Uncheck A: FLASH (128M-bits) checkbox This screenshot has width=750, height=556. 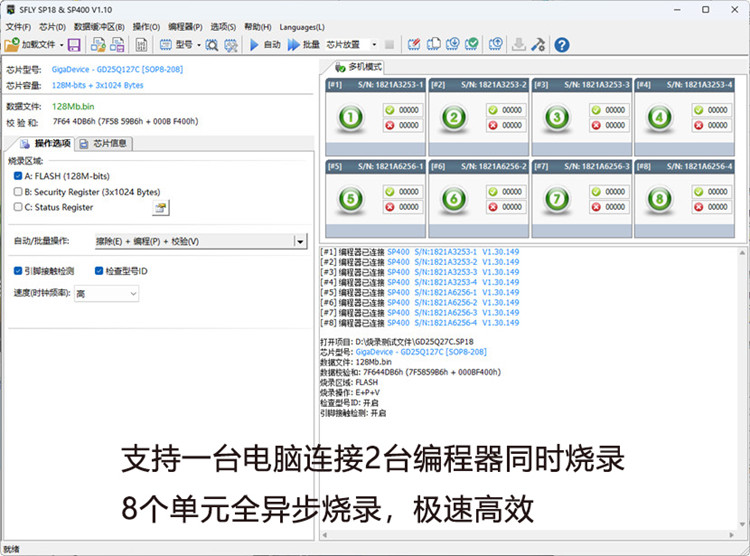click(18, 176)
